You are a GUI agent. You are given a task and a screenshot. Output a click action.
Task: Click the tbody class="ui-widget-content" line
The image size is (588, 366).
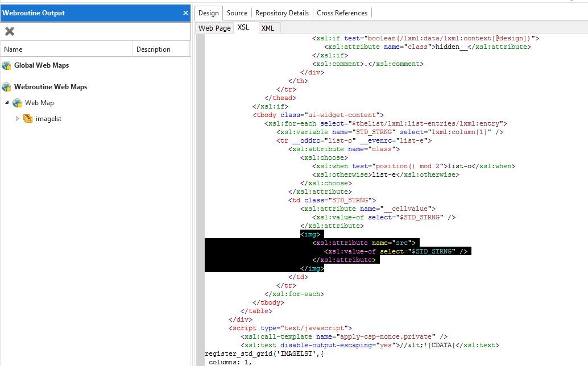318,115
